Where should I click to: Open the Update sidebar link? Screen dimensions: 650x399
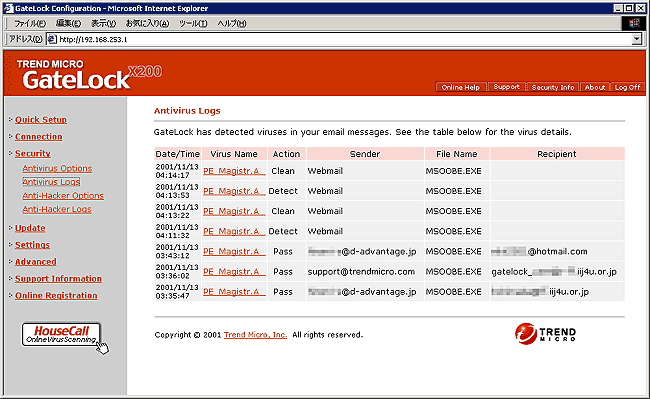click(30, 228)
